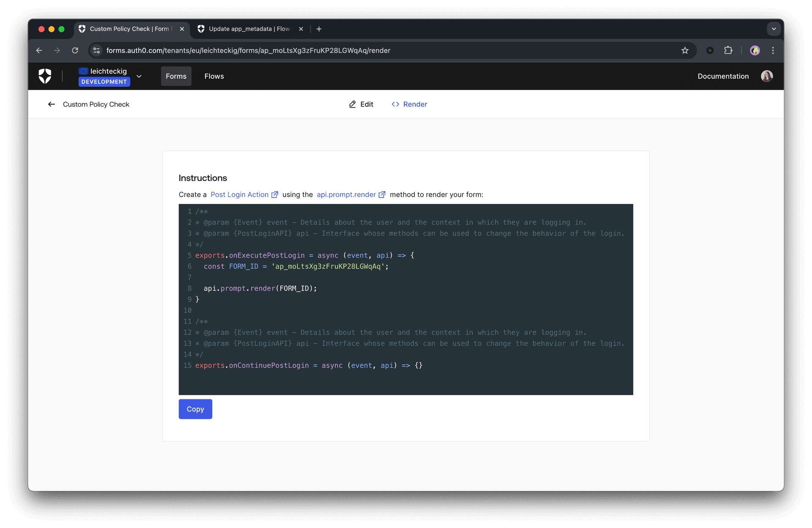Image resolution: width=812 pixels, height=528 pixels.
Task: Click the Render code icon
Action: [395, 104]
